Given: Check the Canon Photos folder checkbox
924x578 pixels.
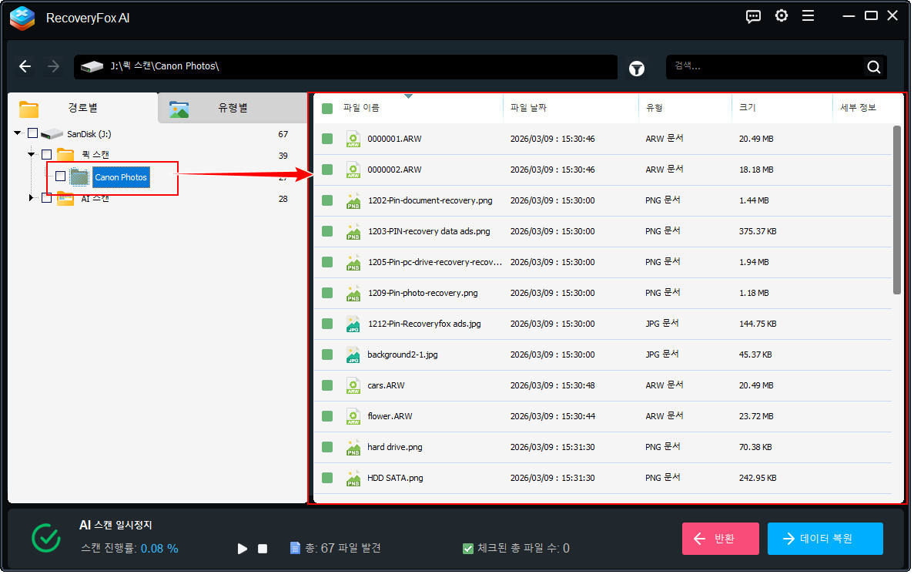Looking at the screenshot, I should tap(59, 176).
